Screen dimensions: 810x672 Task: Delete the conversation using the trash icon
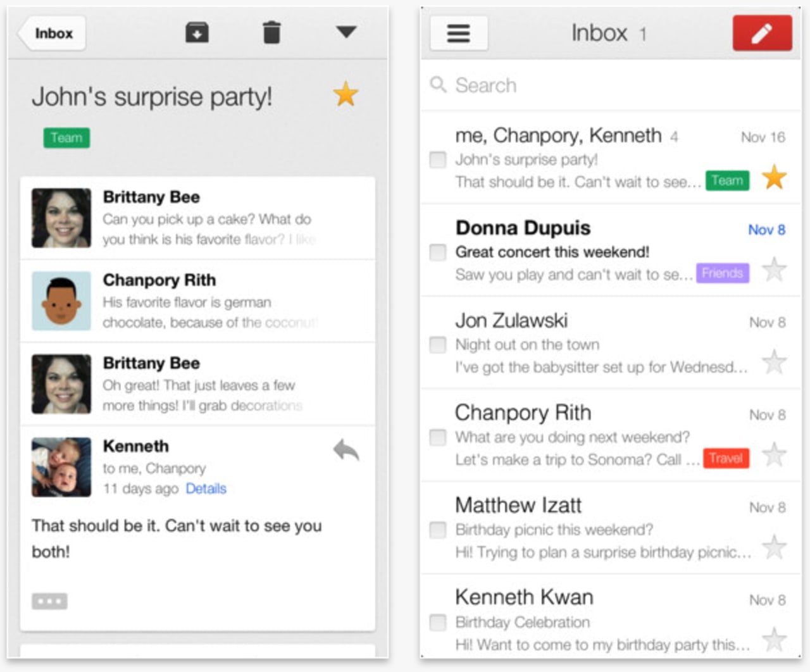point(271,32)
